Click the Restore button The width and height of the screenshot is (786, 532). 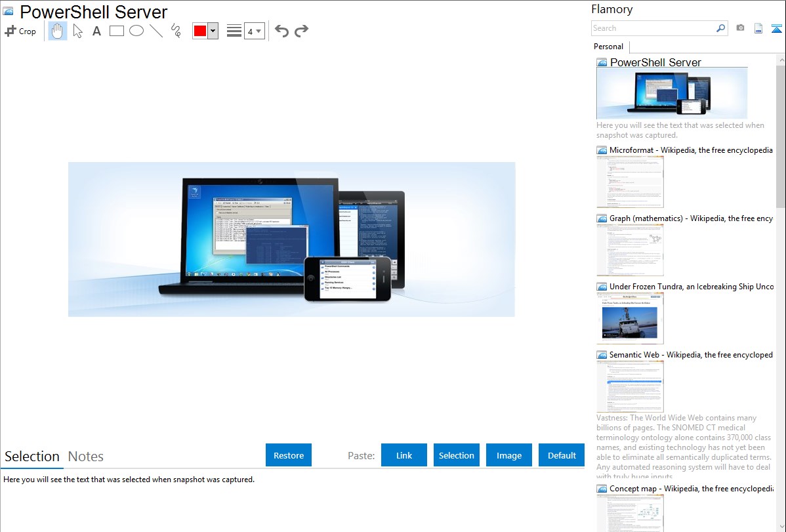[x=289, y=455]
